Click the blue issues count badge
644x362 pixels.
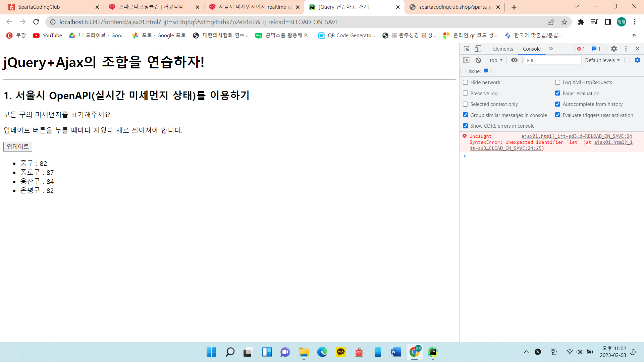(596, 49)
